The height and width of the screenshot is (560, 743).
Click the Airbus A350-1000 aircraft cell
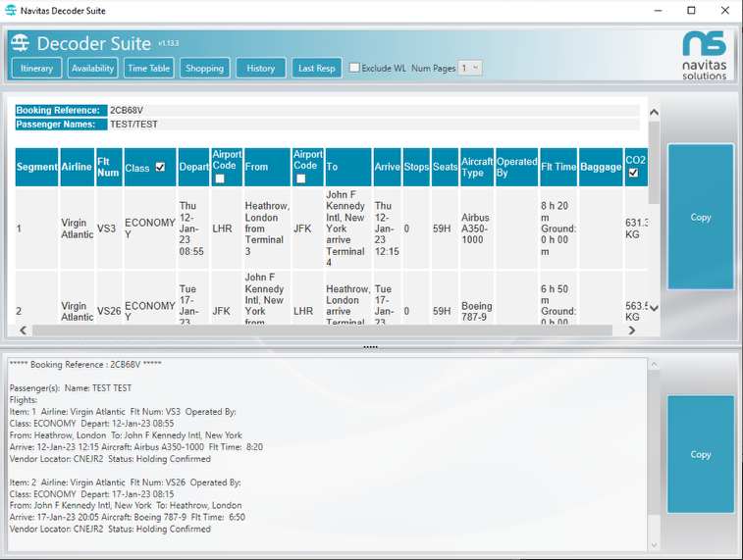(x=477, y=229)
